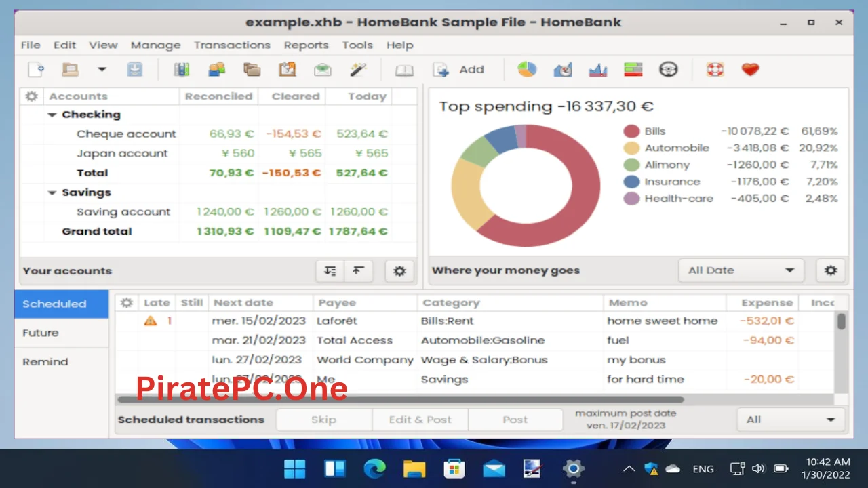
Task: Click the Add transaction button
Action: click(x=459, y=69)
